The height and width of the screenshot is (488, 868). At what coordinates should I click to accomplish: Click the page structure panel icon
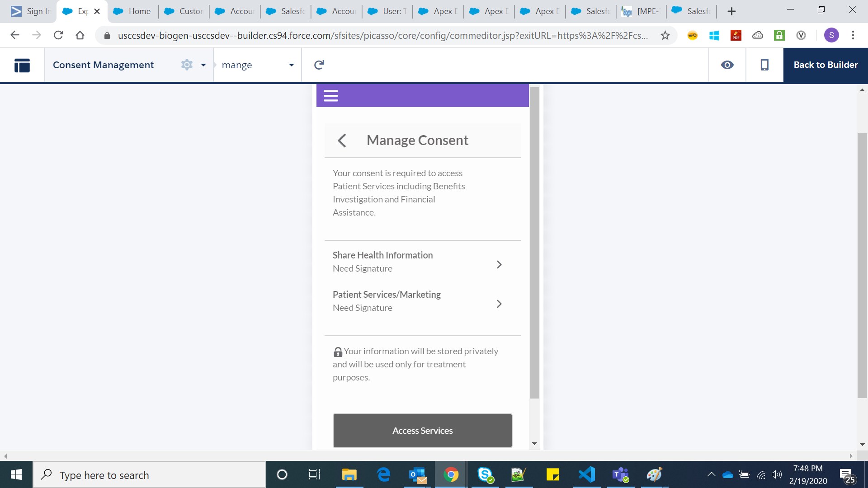[22, 65]
